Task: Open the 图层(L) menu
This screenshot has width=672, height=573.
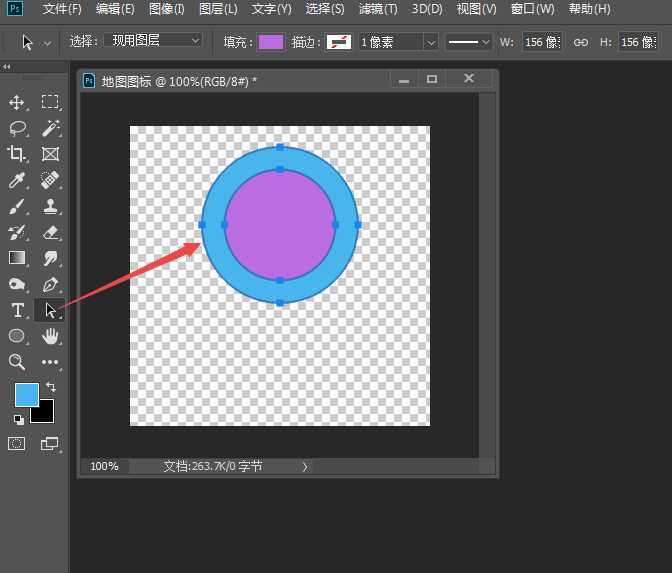Action: pos(218,9)
